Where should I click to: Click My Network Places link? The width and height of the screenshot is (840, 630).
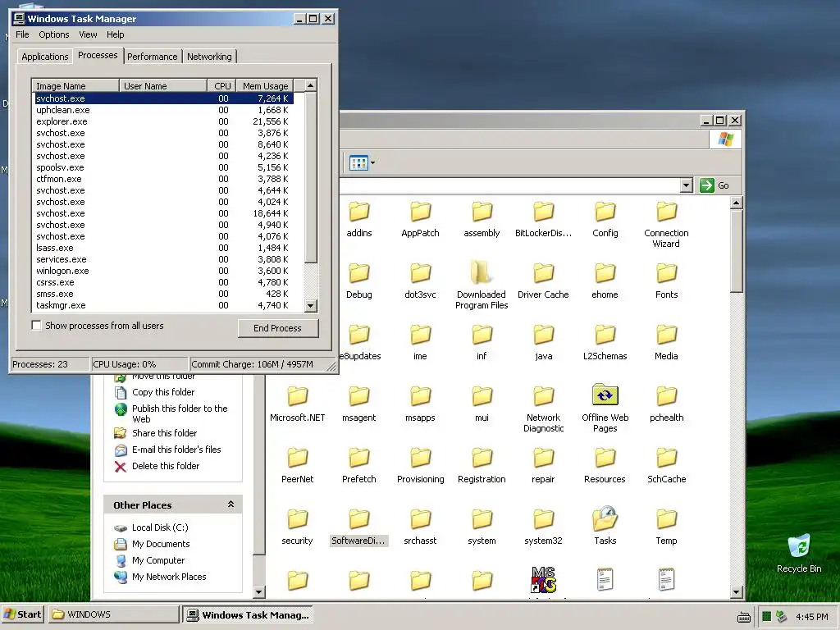coord(169,577)
